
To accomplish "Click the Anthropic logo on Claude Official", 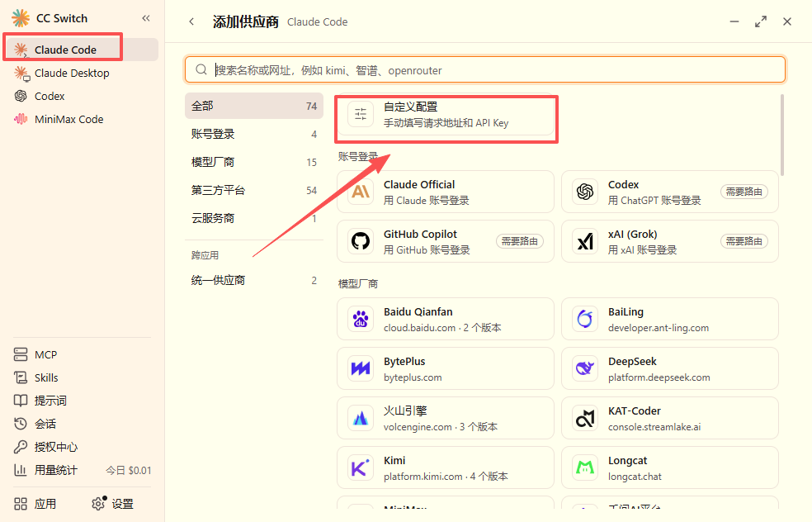I will [x=361, y=192].
